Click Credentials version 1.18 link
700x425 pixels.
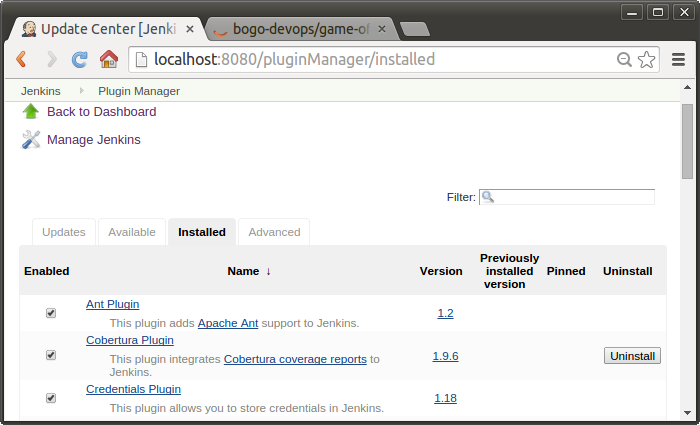[x=446, y=398]
